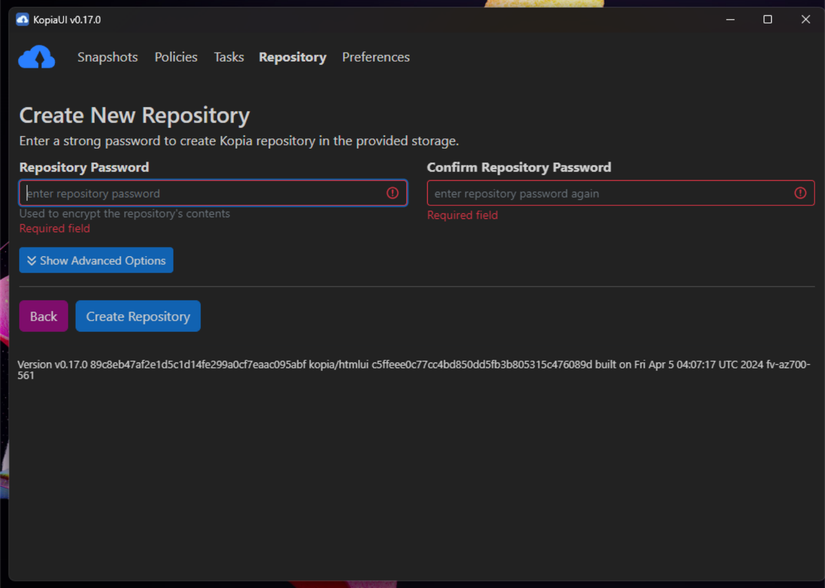Click the 'Repository Password' label
Viewport: 825px width, 588px height.
point(84,167)
